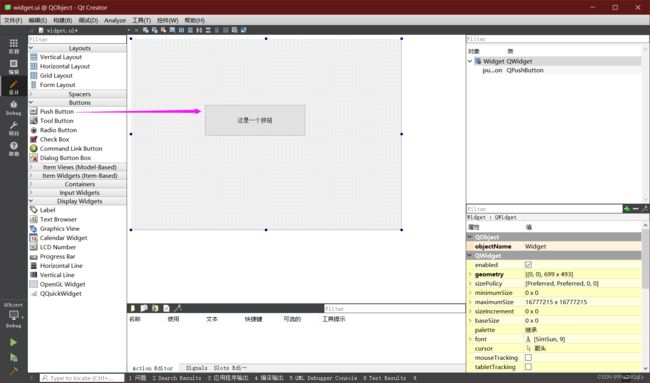
Task: Select Push Button in widget box
Action: coord(57,112)
